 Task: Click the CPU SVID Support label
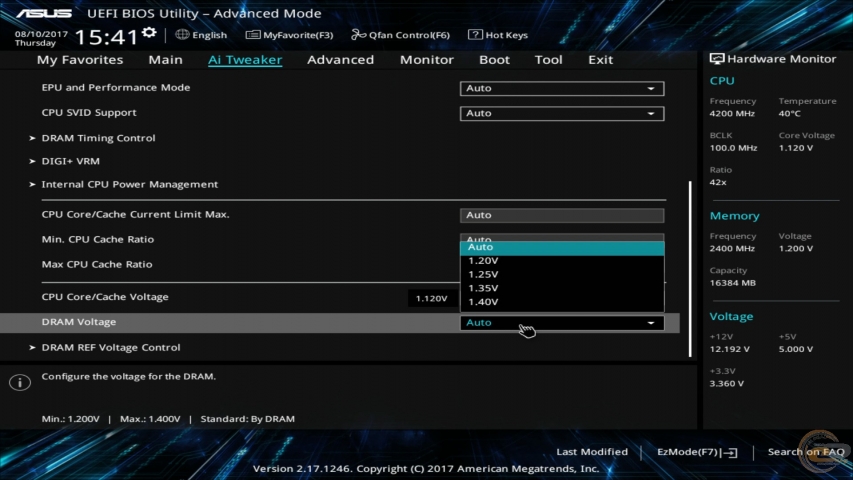click(x=89, y=113)
